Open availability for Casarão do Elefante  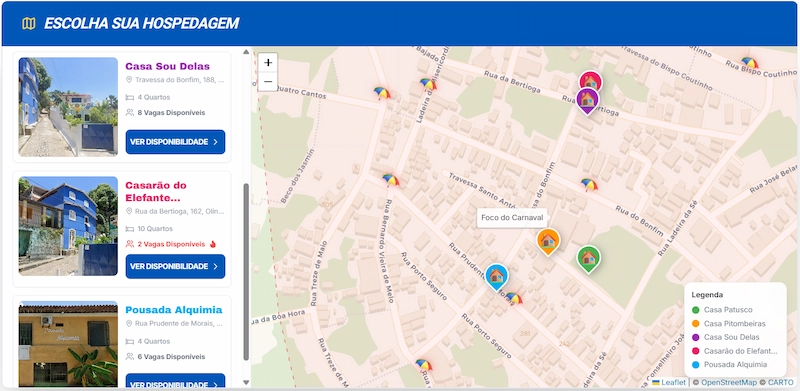(x=175, y=266)
